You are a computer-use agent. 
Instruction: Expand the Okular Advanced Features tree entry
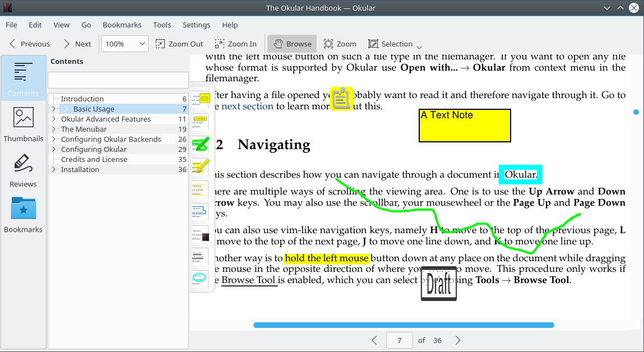tap(54, 119)
